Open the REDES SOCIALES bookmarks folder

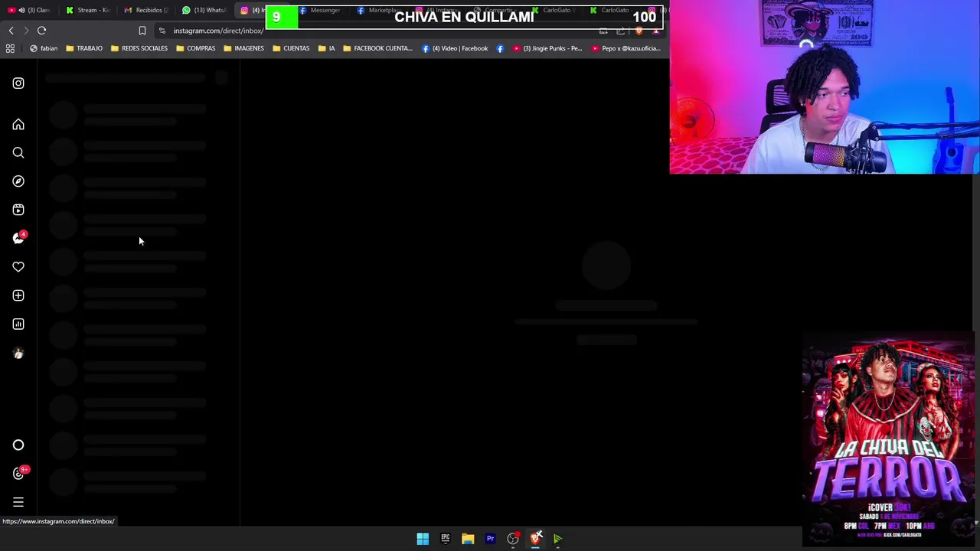[x=139, y=48]
